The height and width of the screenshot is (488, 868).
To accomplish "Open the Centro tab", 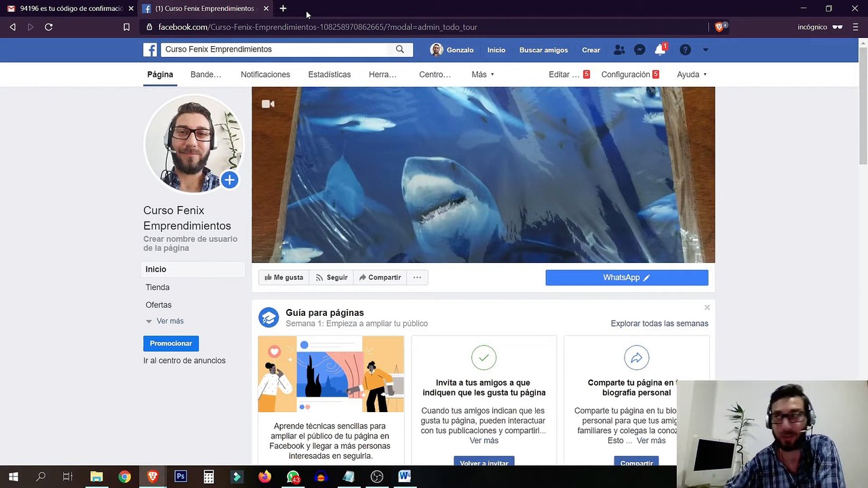I will 435,75.
